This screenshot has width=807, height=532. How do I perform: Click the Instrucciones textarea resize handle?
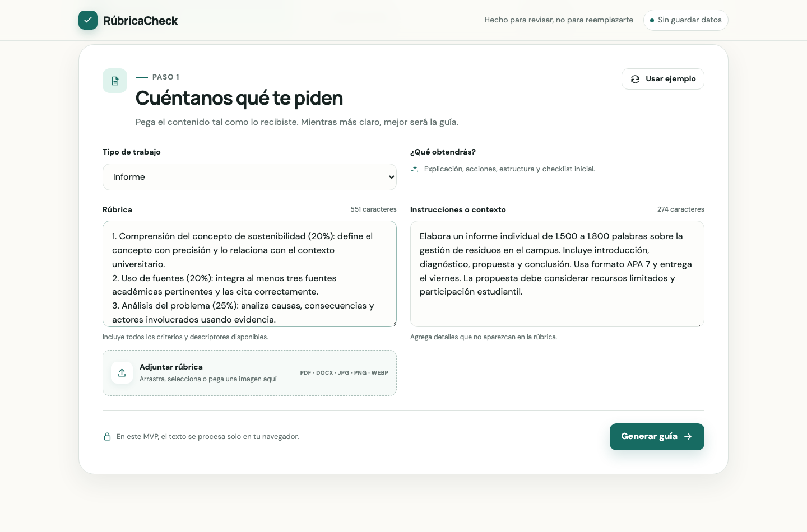pyautogui.click(x=701, y=324)
